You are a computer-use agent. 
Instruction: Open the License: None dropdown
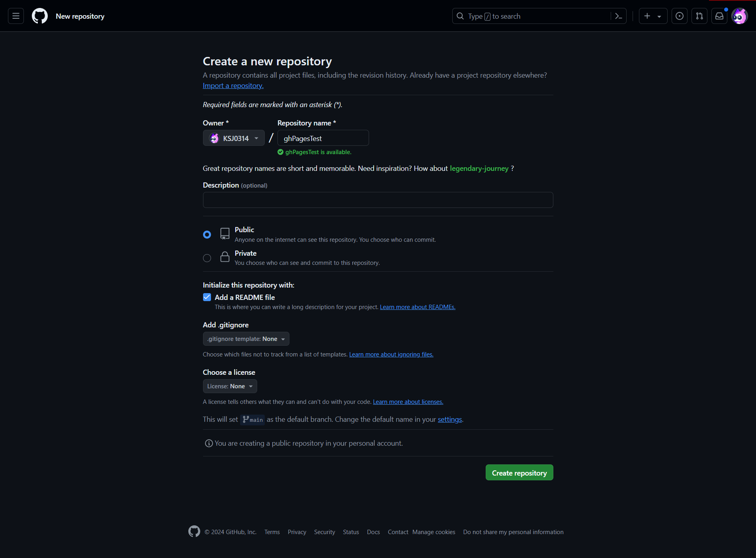coord(230,386)
